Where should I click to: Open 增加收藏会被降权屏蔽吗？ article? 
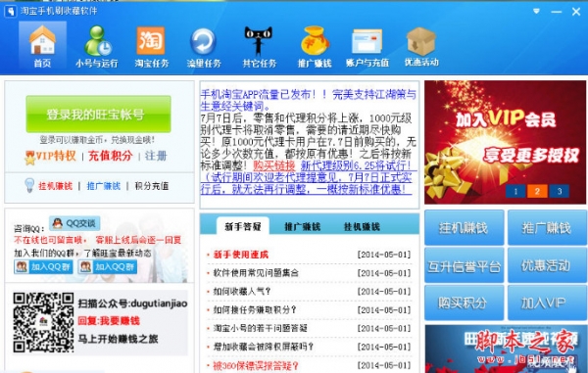(x=263, y=347)
